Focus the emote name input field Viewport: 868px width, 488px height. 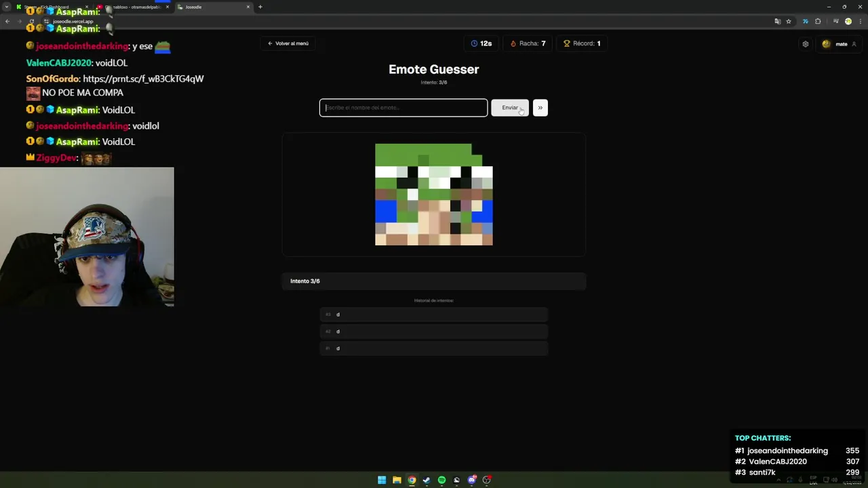[403, 108]
